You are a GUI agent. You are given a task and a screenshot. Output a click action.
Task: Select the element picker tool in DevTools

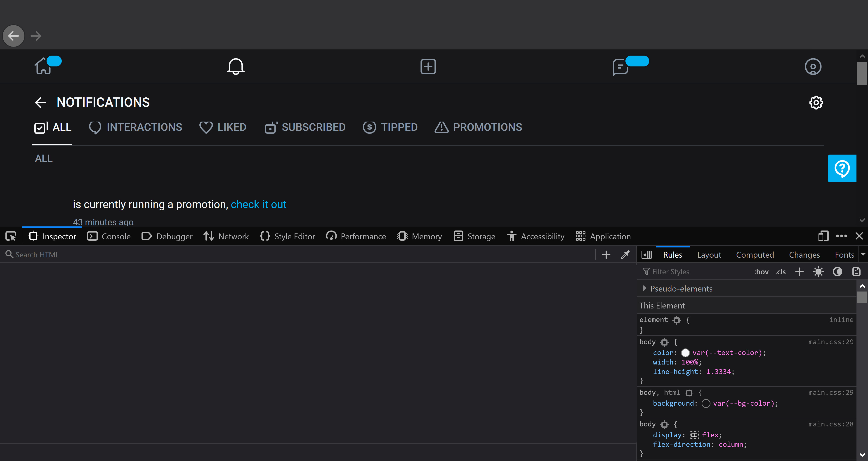pyautogui.click(x=10, y=236)
